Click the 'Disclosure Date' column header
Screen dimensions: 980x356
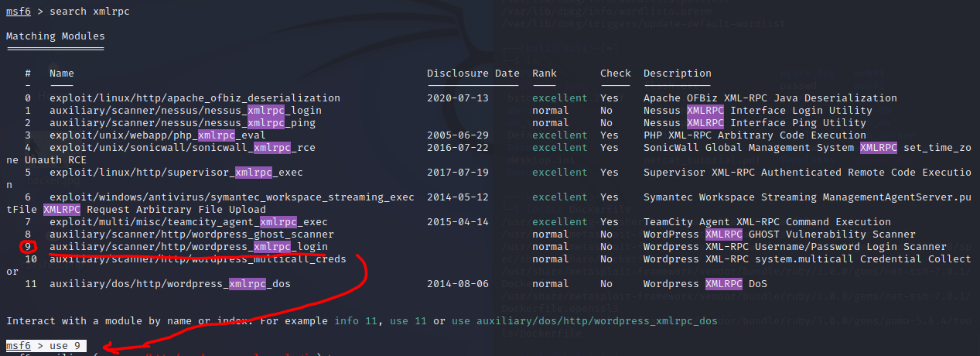473,74
